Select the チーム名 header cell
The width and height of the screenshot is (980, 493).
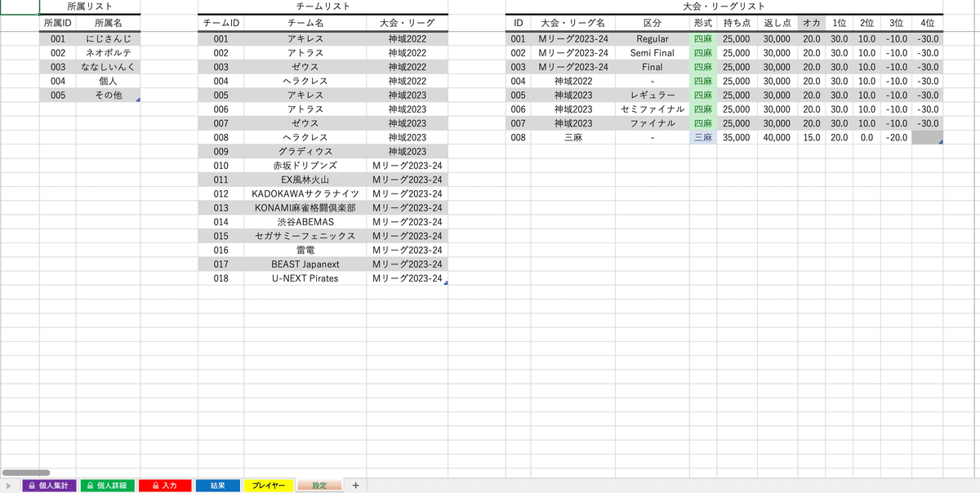305,23
